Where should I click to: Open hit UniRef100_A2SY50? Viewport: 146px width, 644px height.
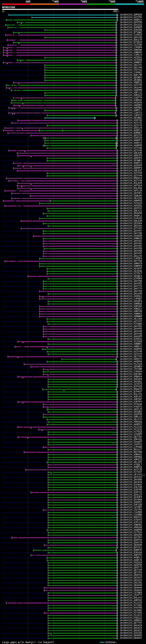point(131,17)
